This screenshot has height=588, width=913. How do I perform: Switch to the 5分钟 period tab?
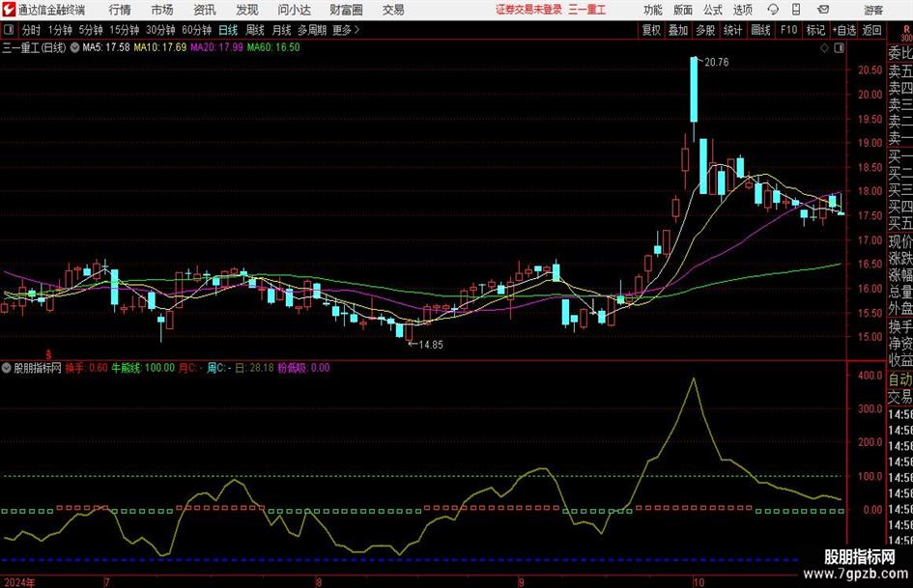click(91, 30)
